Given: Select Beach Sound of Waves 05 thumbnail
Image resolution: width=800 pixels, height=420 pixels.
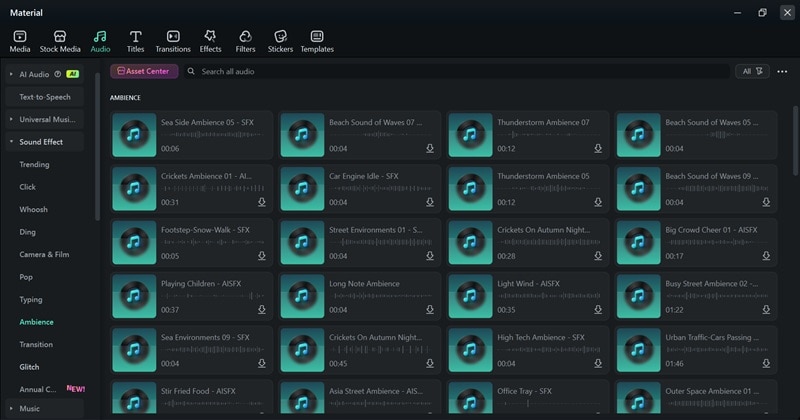Looking at the screenshot, I should click(x=638, y=135).
